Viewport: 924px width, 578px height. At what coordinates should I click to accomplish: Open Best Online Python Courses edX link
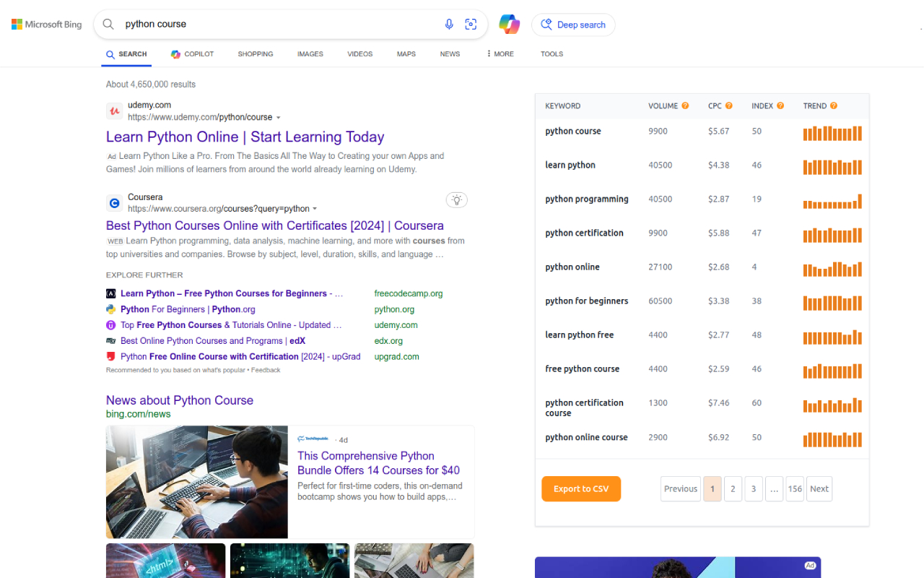click(213, 341)
